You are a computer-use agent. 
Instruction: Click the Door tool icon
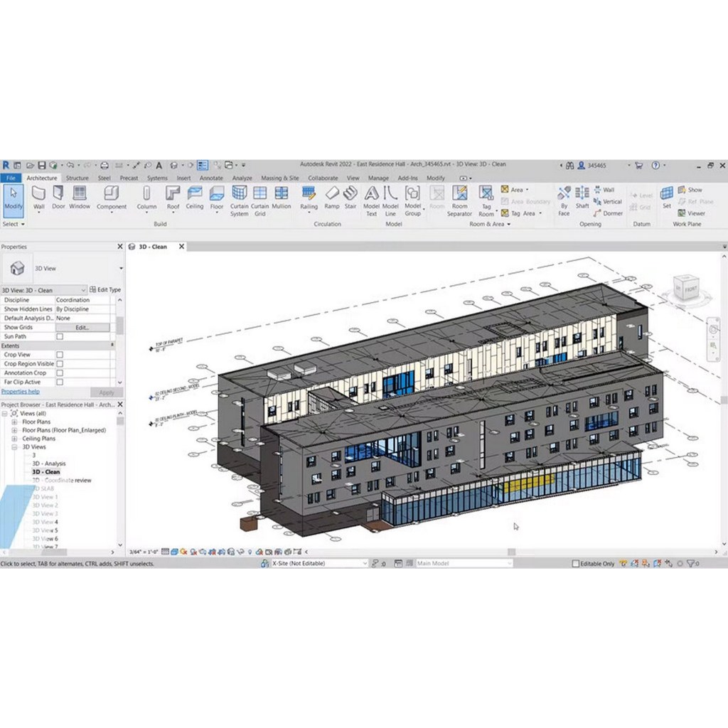coord(58,196)
